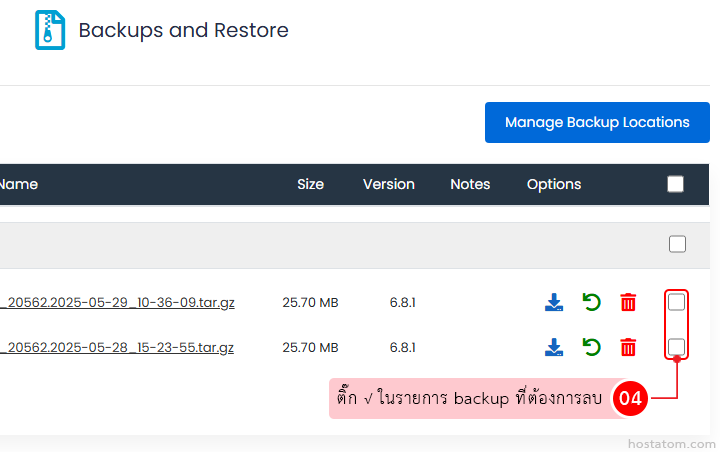Open the 2025-05-29_10-36-09.tar.gz file link
The image size is (720, 452).
click(118, 302)
